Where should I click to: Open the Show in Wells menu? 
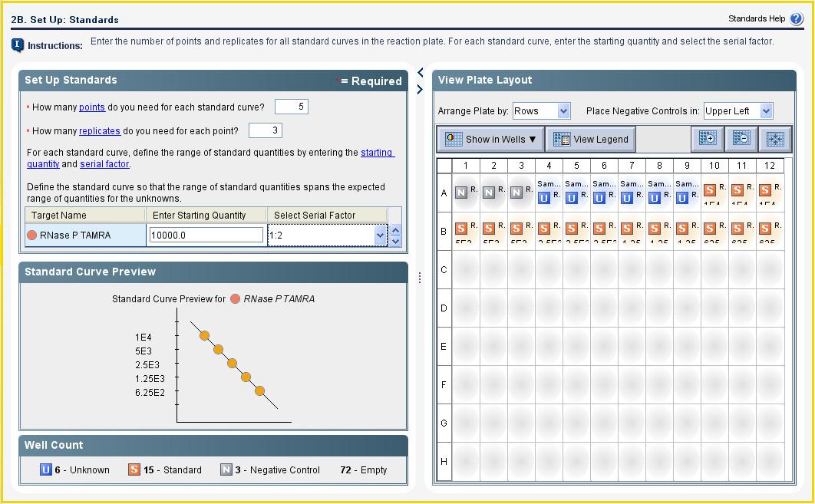(490, 140)
